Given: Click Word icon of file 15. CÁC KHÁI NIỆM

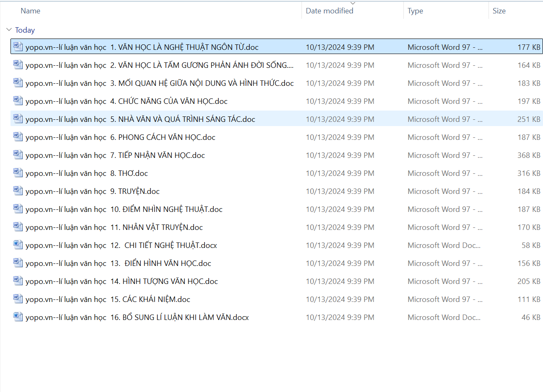Looking at the screenshot, I should [x=18, y=299].
